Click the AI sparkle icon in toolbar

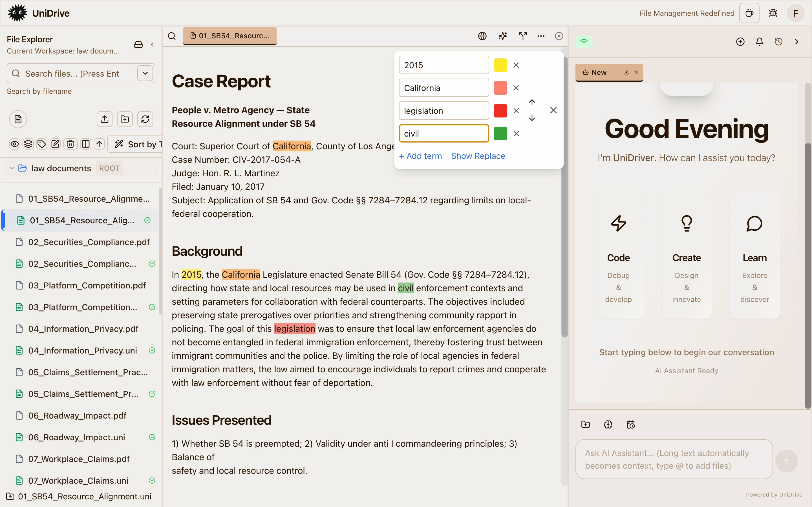point(502,36)
